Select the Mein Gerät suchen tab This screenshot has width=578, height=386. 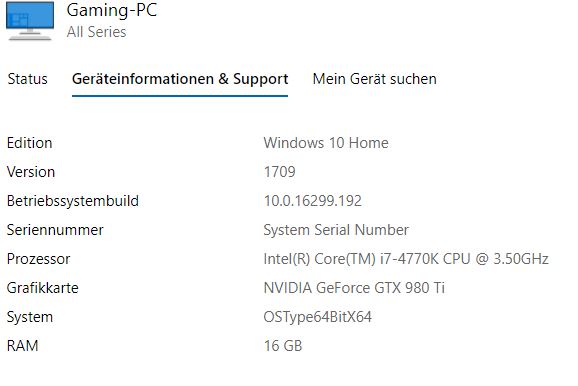375,79
